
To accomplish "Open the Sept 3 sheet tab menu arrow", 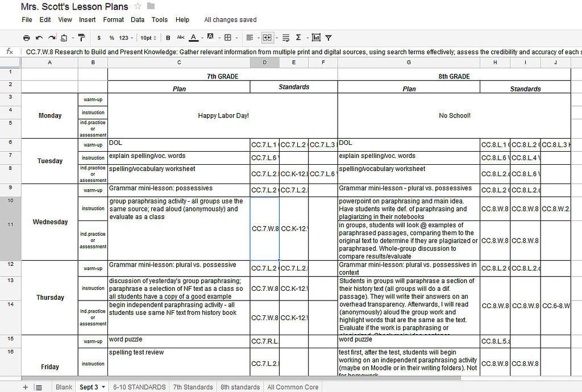I will click(x=103, y=387).
